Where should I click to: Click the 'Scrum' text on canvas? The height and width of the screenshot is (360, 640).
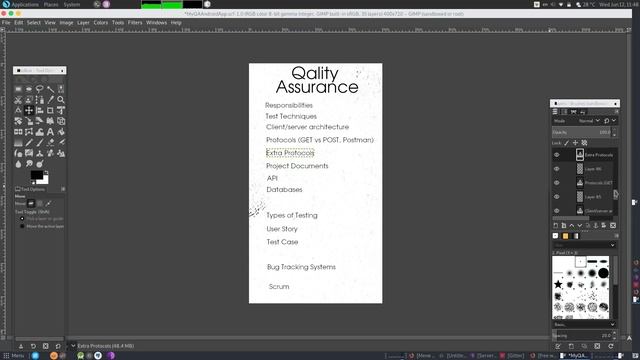point(279,287)
